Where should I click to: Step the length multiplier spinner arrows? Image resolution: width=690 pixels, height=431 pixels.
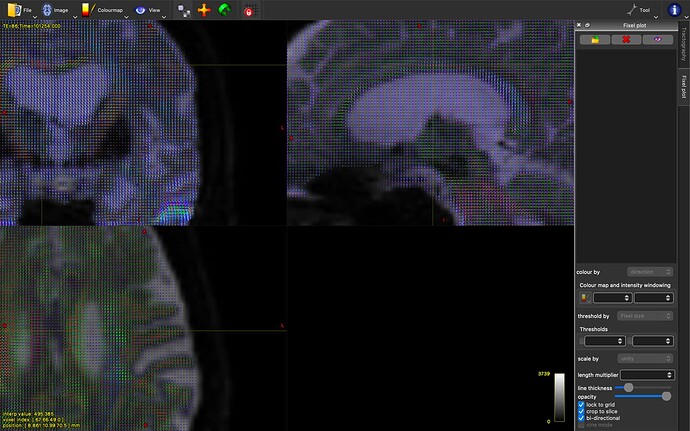click(669, 375)
